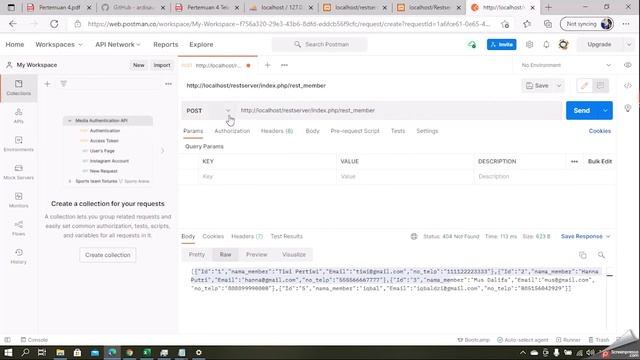Open Collections sidebar panel
Screen dimensions: 640x360
tap(18, 87)
